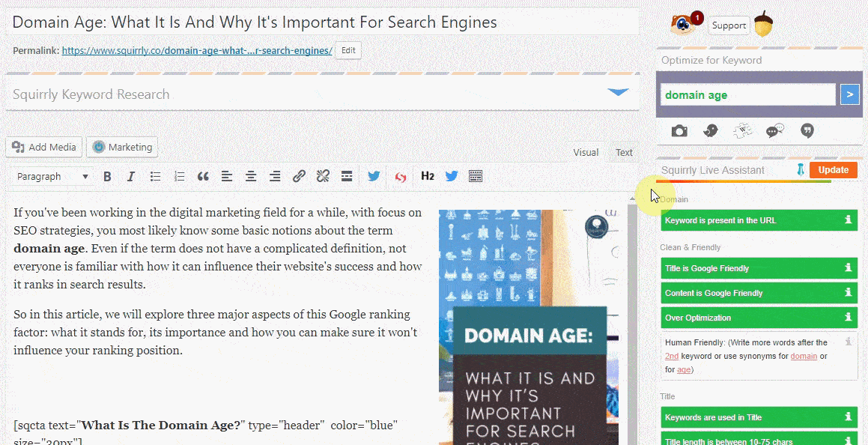
Task: Open info for Content is Google Friendly
Action: [x=848, y=293]
